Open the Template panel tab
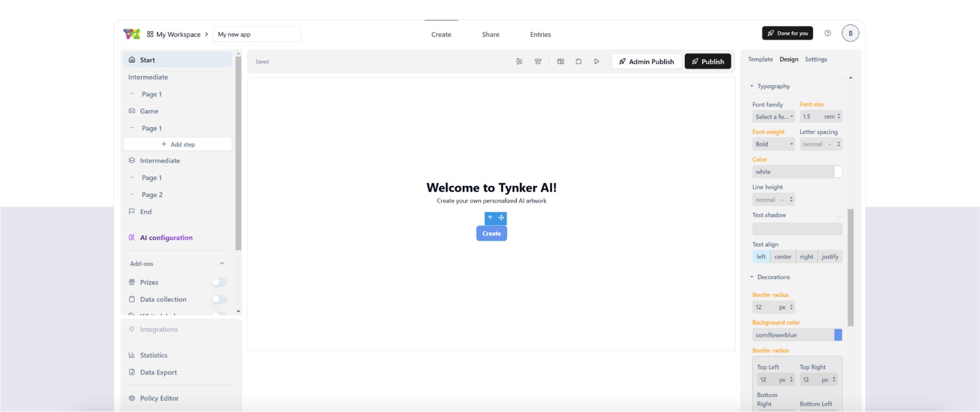The width and height of the screenshot is (980, 412). point(760,59)
